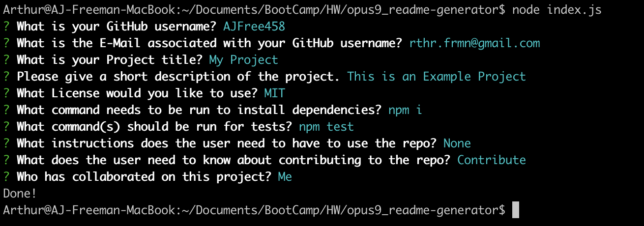Click the green question mark beside the collaboration question

pyautogui.click(x=6, y=177)
